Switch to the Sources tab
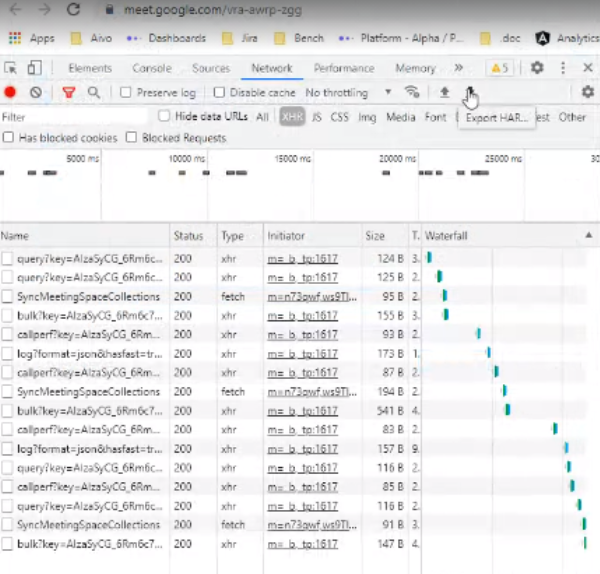The width and height of the screenshot is (600, 574). pos(211,68)
